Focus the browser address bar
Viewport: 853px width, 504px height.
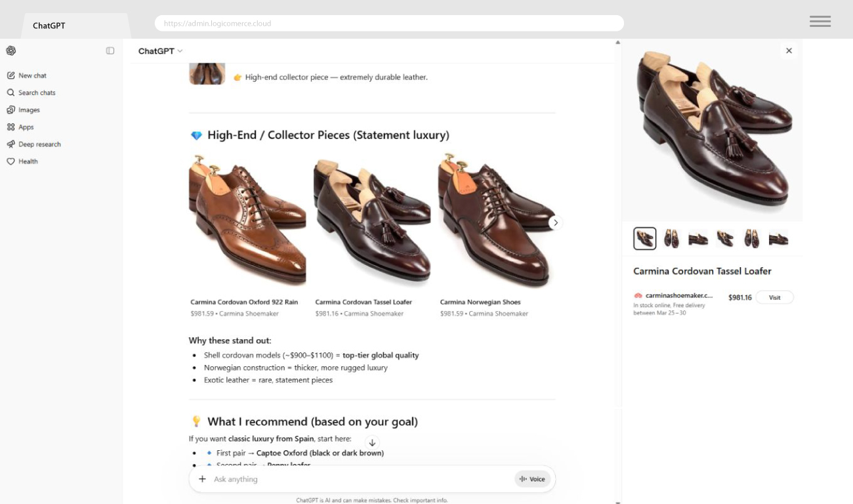(x=389, y=23)
